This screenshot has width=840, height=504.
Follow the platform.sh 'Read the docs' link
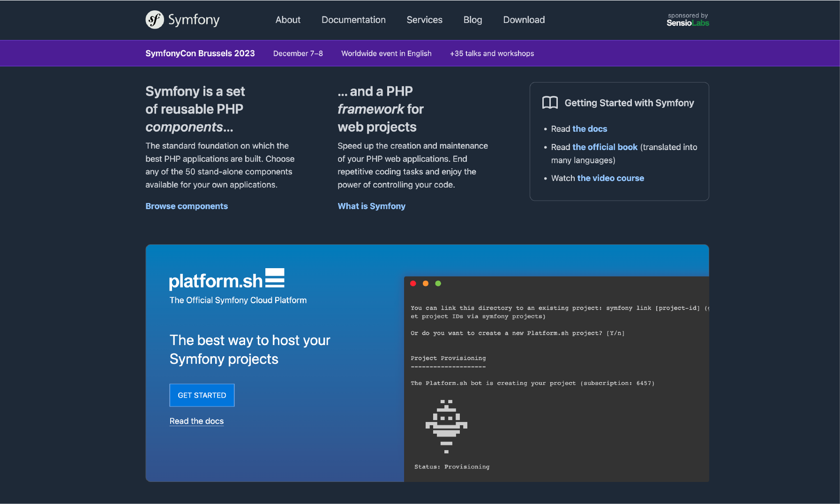point(196,421)
